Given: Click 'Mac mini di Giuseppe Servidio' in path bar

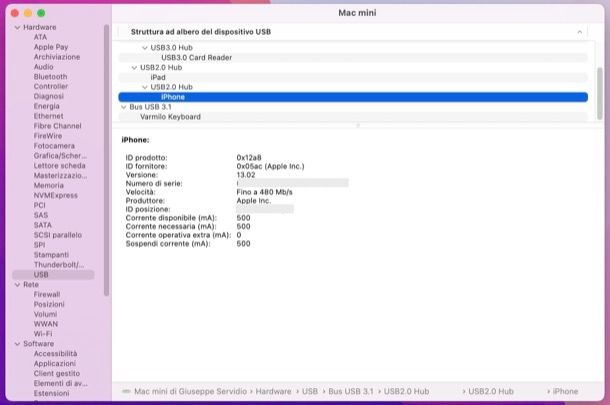Looking at the screenshot, I should 190,391.
